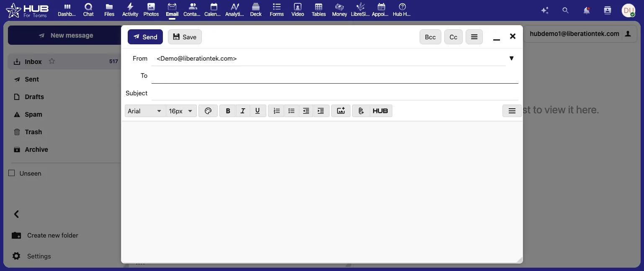Viewport: 644px width, 271px height.
Task: Collapse the sidebar with left chevron
Action: point(16,214)
